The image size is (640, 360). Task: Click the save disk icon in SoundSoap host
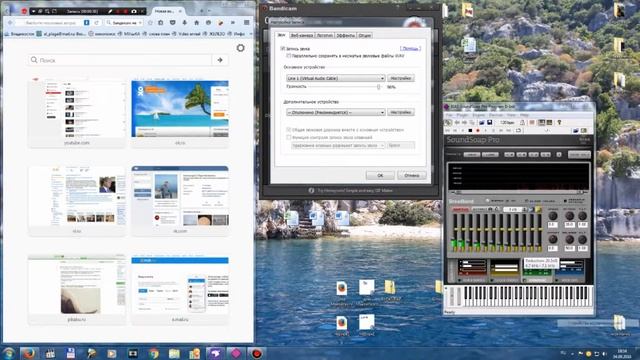point(489,122)
